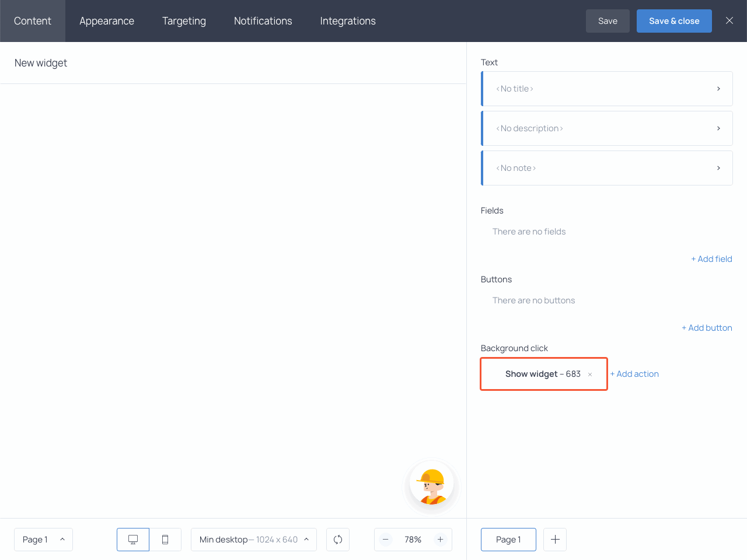The height and width of the screenshot is (560, 747).
Task: Select the Page 1 tab at bottom right
Action: click(x=508, y=540)
